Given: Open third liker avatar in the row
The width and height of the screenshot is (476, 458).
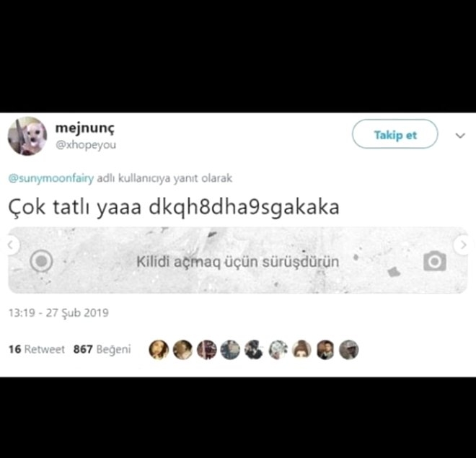Looking at the screenshot, I should point(207,350).
